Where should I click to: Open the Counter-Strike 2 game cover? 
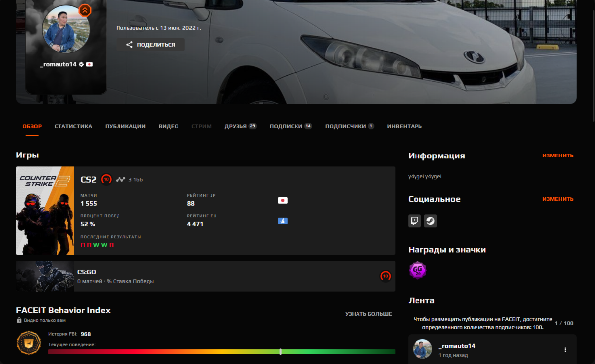click(x=45, y=210)
